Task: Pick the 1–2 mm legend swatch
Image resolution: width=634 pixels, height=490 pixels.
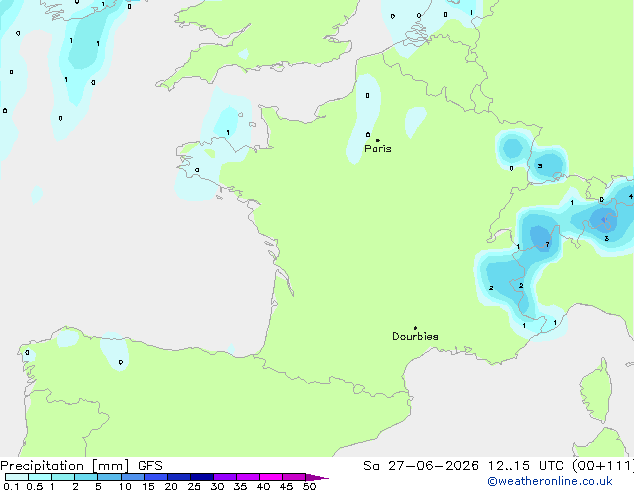Action: click(x=63, y=477)
